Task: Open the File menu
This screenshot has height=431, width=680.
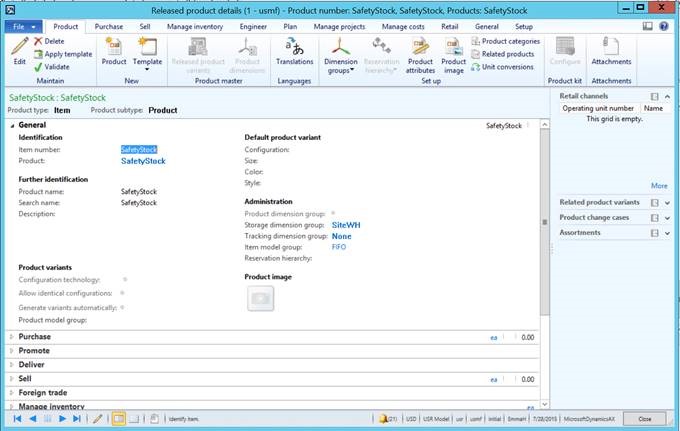Action: click(x=22, y=26)
